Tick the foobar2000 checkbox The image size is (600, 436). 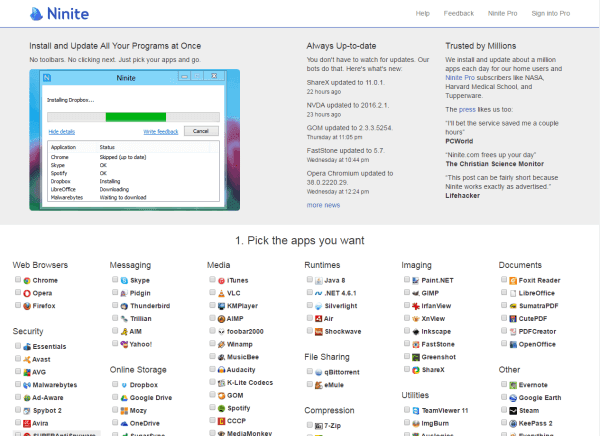click(212, 331)
